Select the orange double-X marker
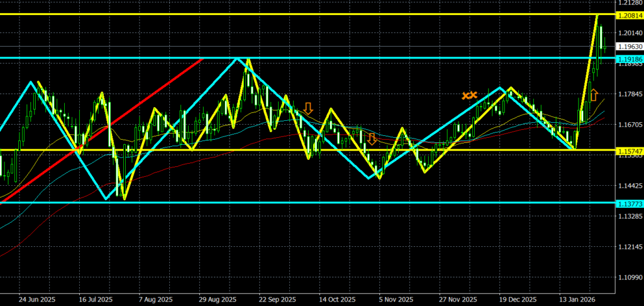 point(470,96)
